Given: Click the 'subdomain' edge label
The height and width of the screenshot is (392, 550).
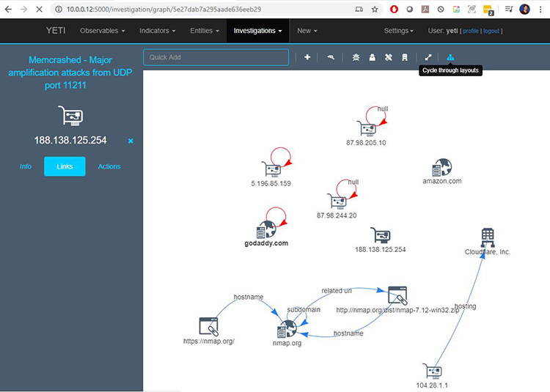Looking at the screenshot, I should click(x=304, y=310).
